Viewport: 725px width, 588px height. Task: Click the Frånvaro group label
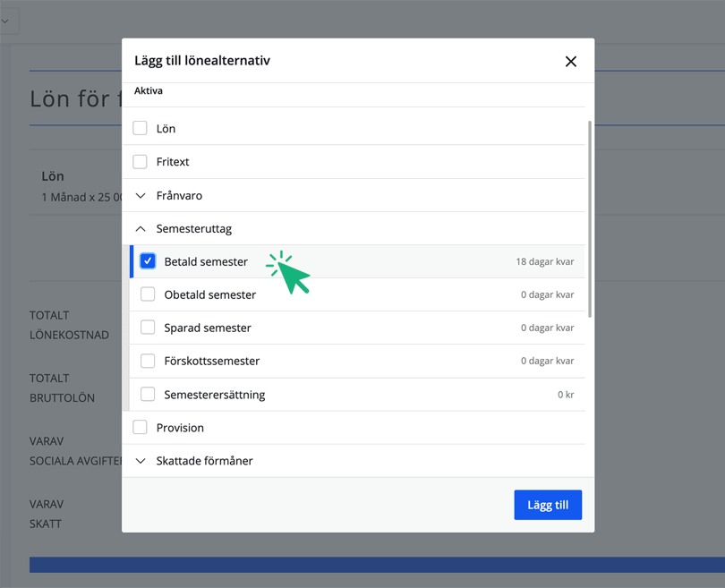[179, 195]
